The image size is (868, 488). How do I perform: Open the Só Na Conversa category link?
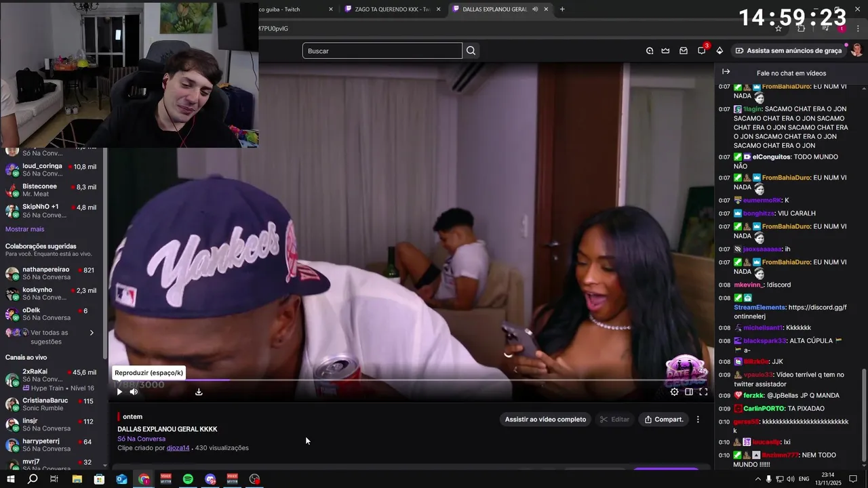(x=141, y=439)
